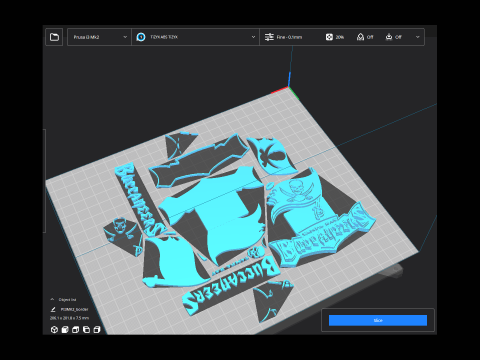This screenshot has height=360, width=480.
Task: Click the model dimensions text in mm
Action: (x=69, y=318)
